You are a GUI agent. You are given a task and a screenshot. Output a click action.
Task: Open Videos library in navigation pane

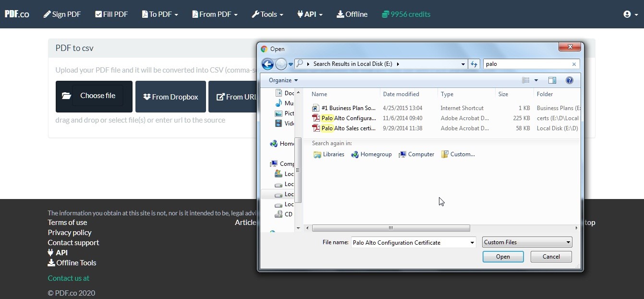click(x=284, y=124)
